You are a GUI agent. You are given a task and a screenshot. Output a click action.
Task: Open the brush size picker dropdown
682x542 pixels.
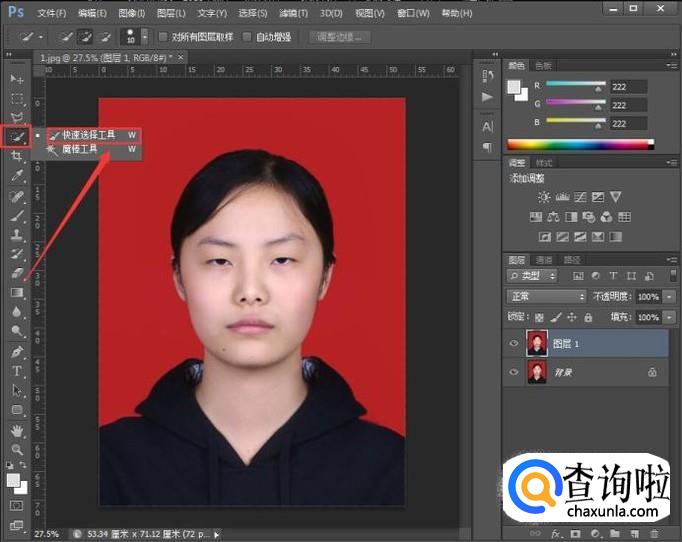(x=144, y=37)
